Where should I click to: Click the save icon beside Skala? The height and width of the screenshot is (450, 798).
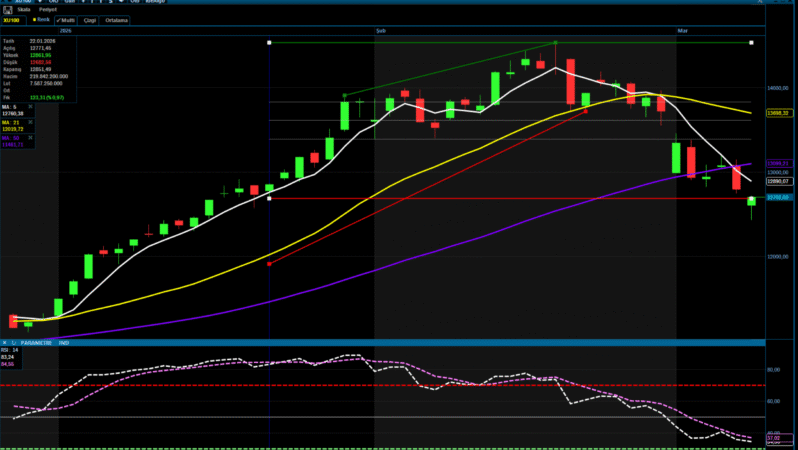tap(8, 10)
